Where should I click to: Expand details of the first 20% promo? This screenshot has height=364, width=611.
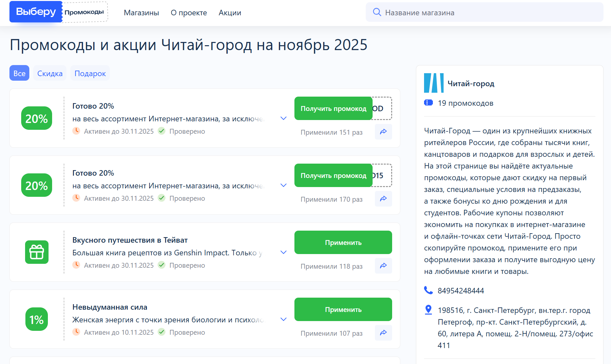point(283,118)
